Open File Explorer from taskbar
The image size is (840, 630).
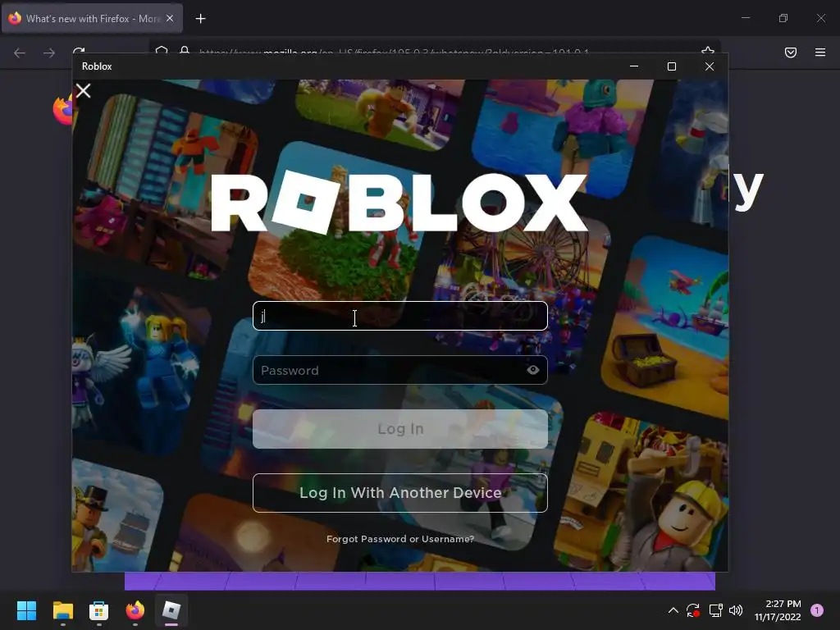[62, 610]
